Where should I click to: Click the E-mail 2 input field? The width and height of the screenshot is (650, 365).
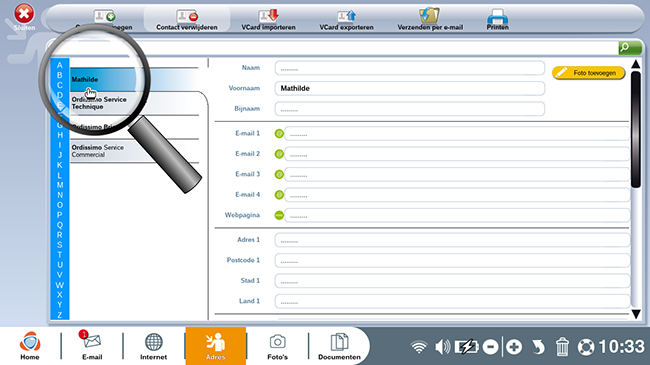pos(457,154)
